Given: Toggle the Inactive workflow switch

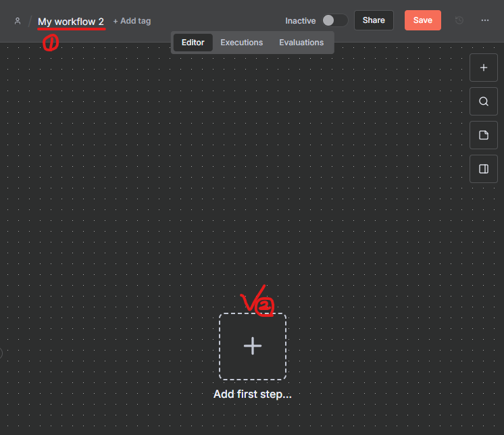Looking at the screenshot, I should (334, 20).
